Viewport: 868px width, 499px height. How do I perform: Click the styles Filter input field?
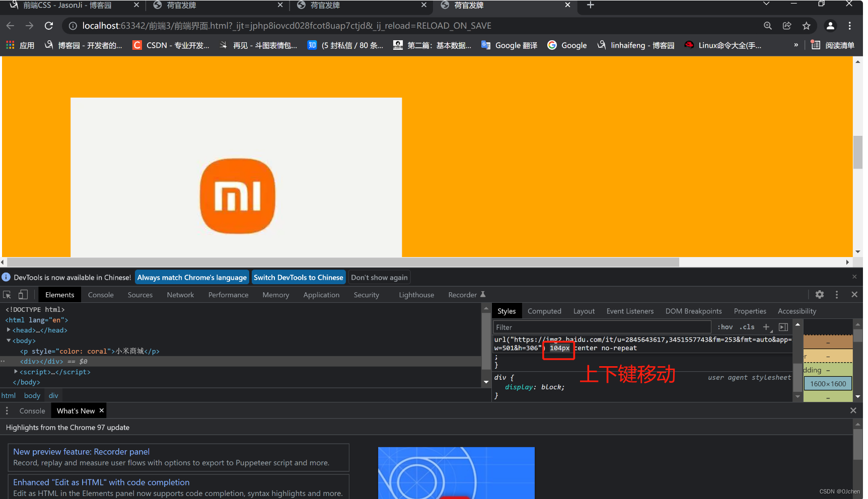(602, 327)
